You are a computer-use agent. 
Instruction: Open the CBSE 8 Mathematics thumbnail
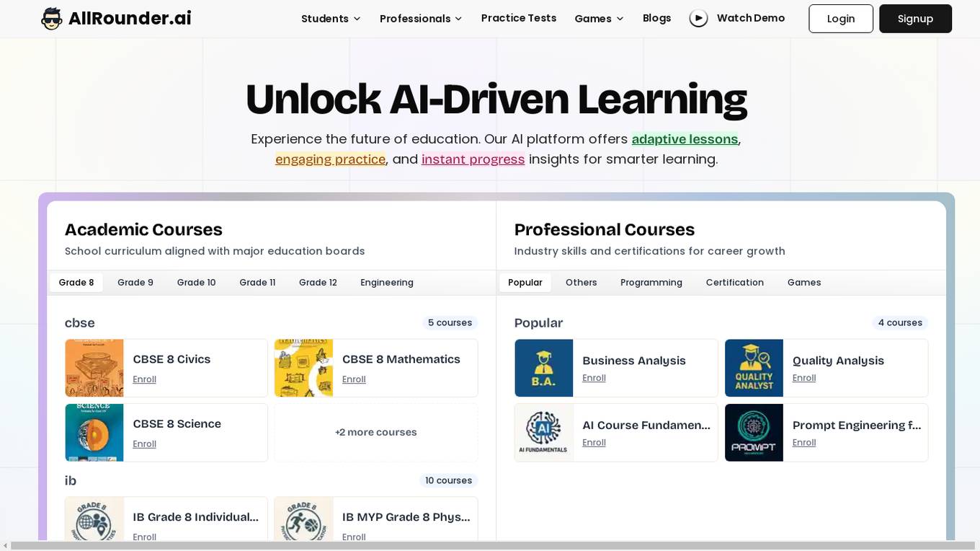[x=303, y=368]
